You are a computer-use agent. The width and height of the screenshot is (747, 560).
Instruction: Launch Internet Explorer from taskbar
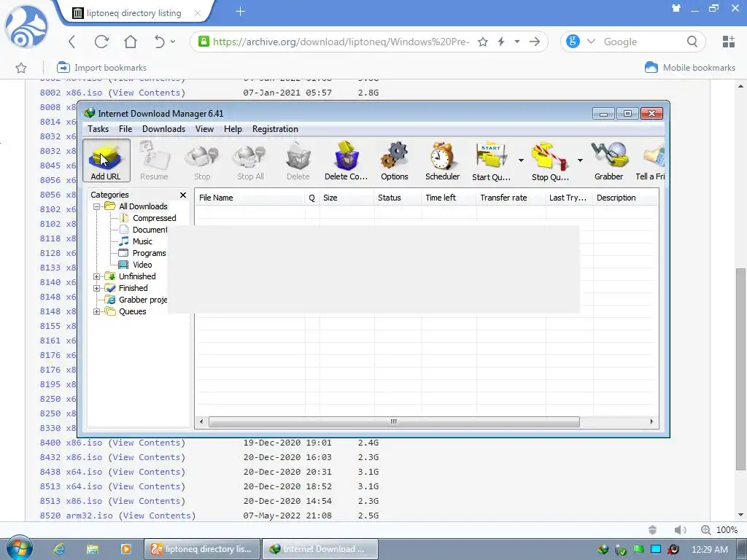[59, 549]
